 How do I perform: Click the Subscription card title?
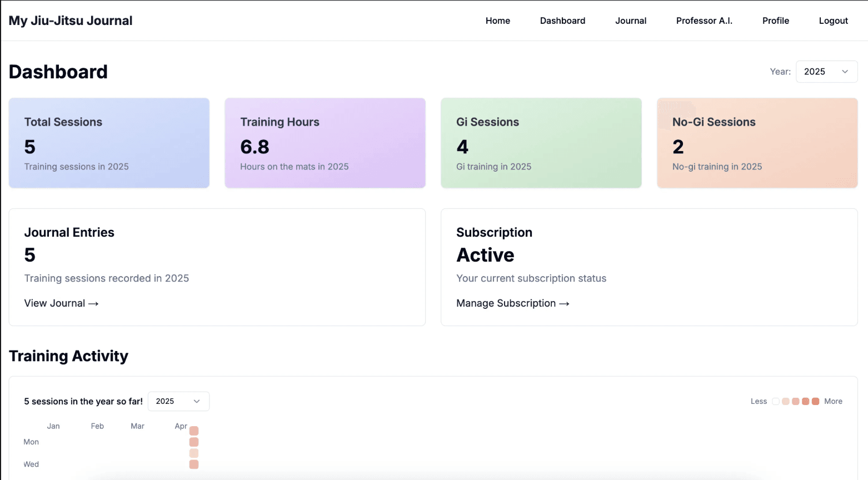click(x=494, y=232)
